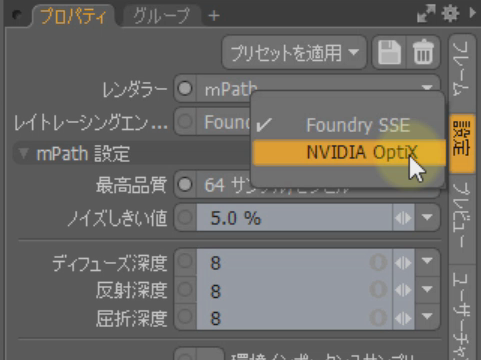
Task: Open the vertical フレーム tab
Action: click(x=462, y=70)
